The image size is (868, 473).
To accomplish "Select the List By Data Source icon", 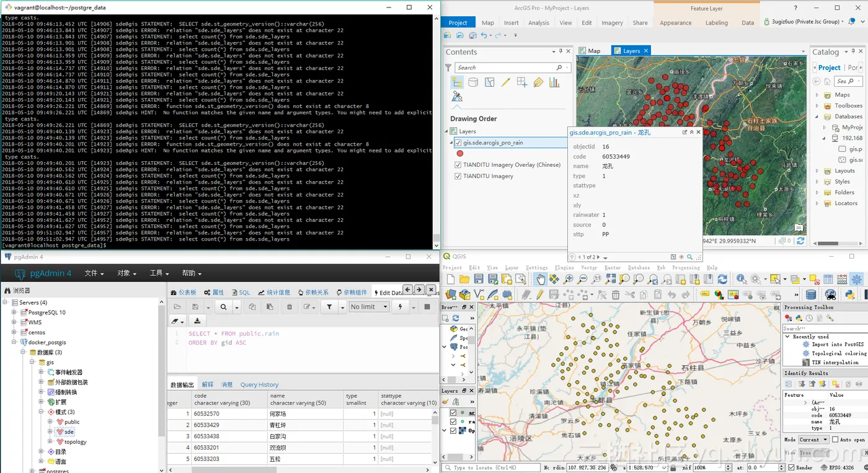I will (473, 82).
